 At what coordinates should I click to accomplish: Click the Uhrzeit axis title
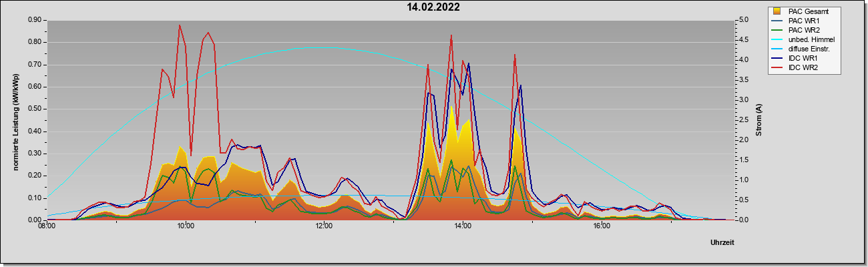coord(722,242)
